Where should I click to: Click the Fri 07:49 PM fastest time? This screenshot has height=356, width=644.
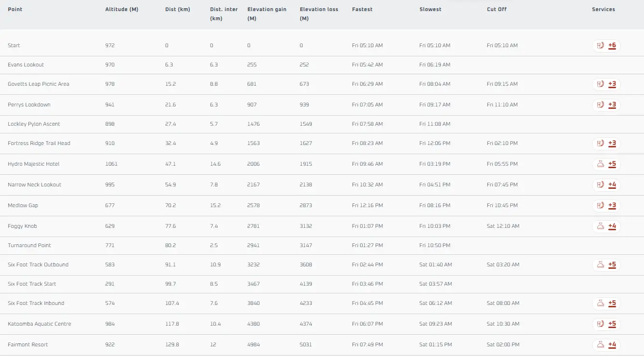367,344
